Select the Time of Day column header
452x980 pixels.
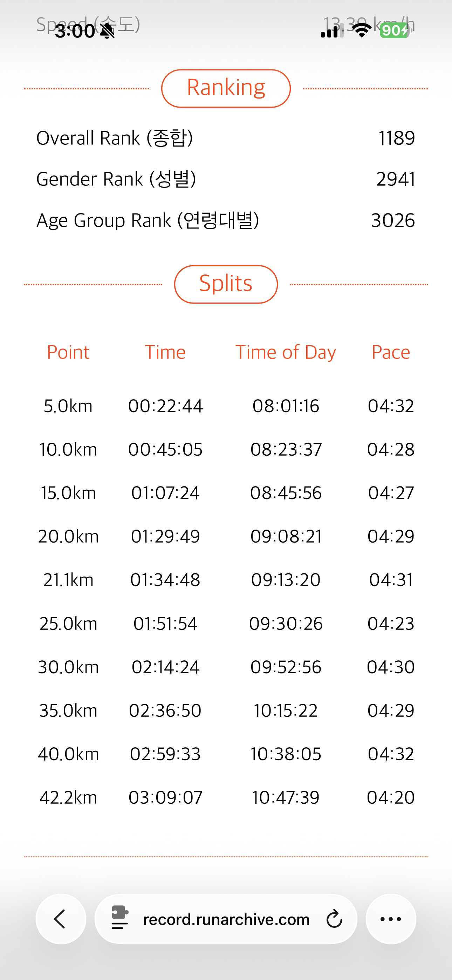tap(286, 352)
